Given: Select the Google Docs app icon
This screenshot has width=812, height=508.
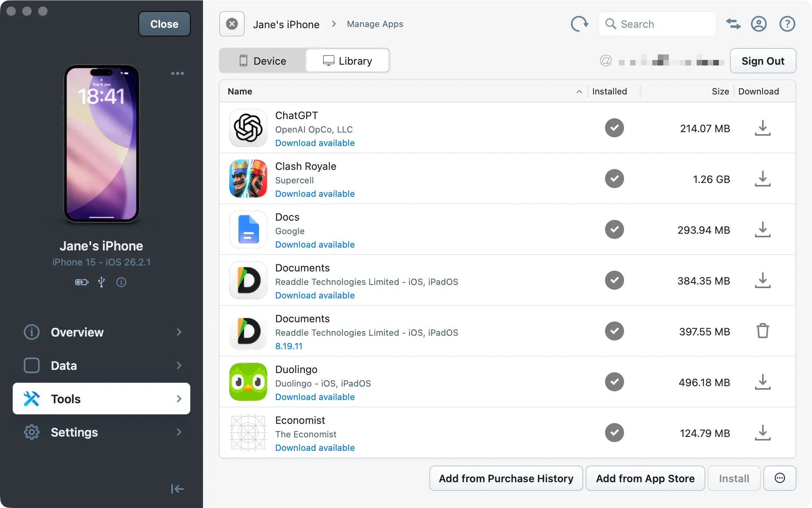Looking at the screenshot, I should click(248, 229).
